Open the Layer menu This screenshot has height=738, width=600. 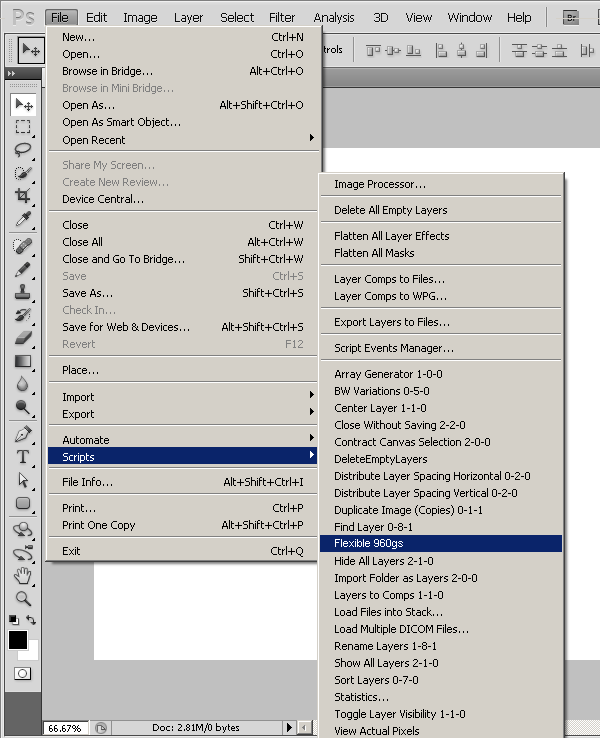[x=188, y=18]
